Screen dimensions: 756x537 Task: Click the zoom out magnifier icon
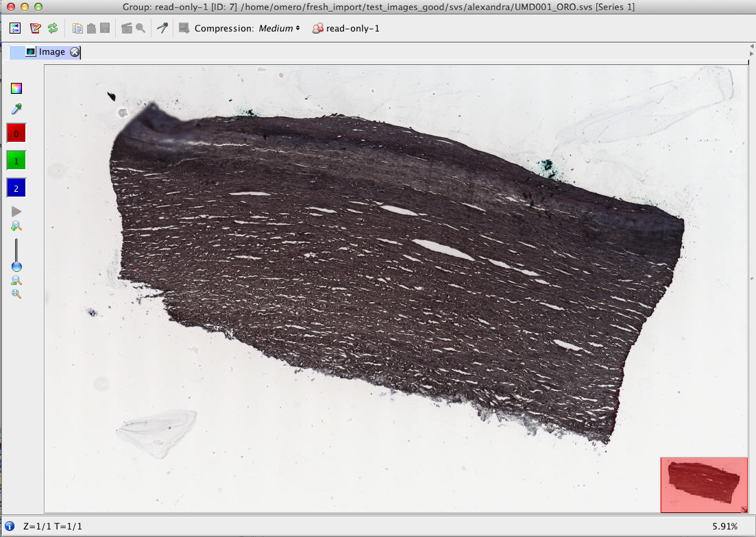coord(16,281)
